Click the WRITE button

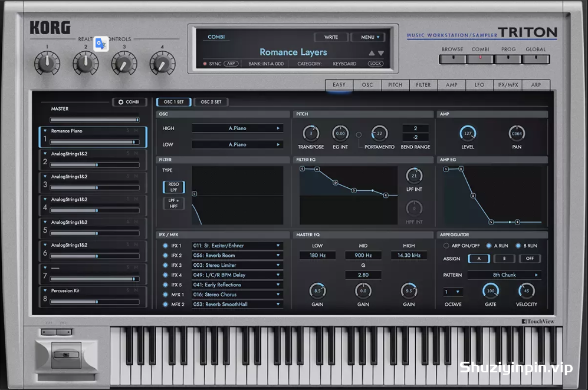point(331,37)
